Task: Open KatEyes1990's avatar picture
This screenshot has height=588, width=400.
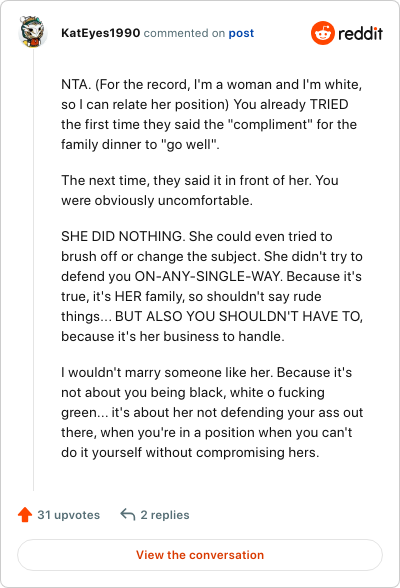Action: [x=33, y=32]
